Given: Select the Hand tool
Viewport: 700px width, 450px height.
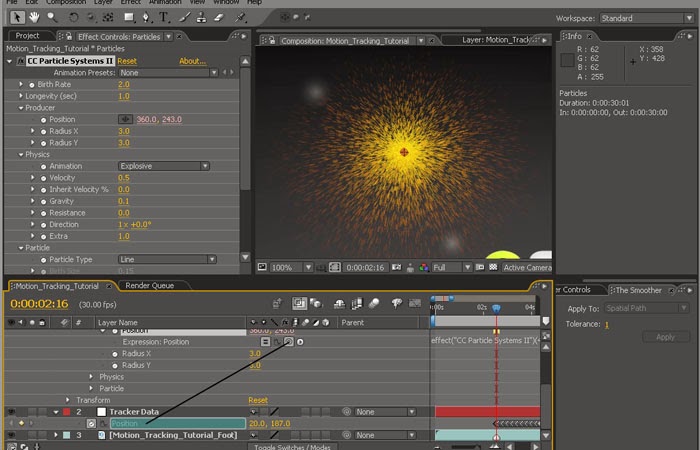Looking at the screenshot, I should (x=33, y=17).
